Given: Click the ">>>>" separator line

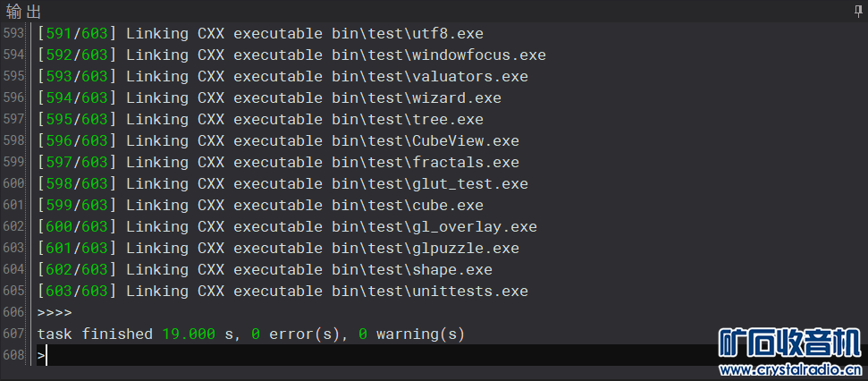Looking at the screenshot, I should click(x=55, y=313).
